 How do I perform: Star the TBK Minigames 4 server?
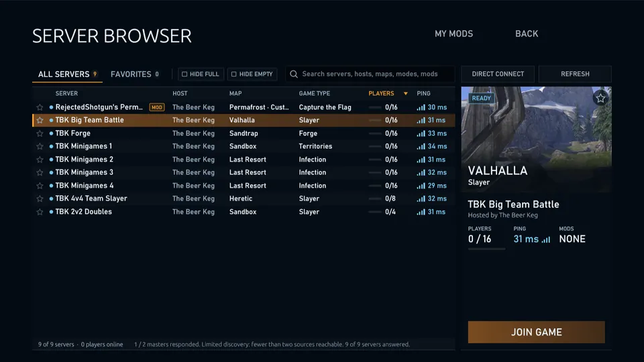coord(40,186)
